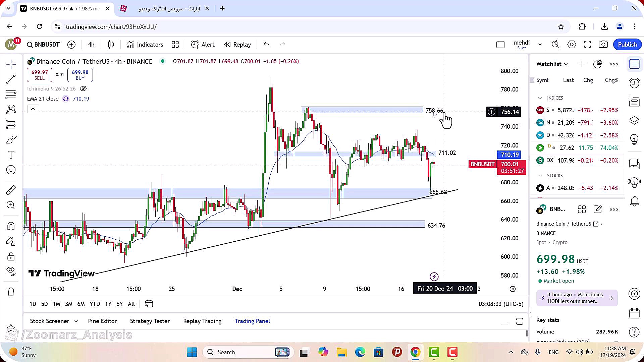Click the 699.97 SELL button
Image resolution: width=644 pixels, height=362 pixels.
tap(40, 75)
